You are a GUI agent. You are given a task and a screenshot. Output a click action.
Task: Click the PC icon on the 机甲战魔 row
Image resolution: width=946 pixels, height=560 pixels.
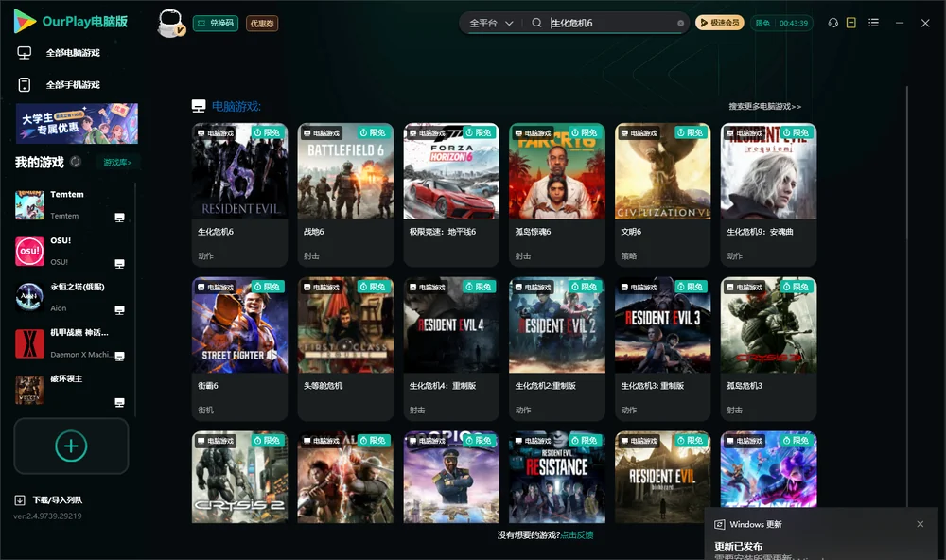[x=119, y=356]
